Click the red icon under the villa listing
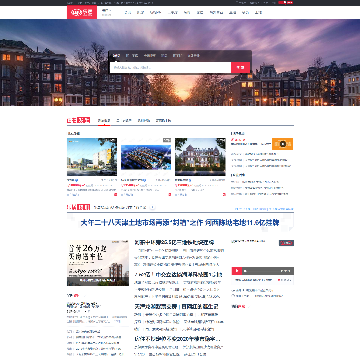360x360 pixels. click(x=224, y=194)
